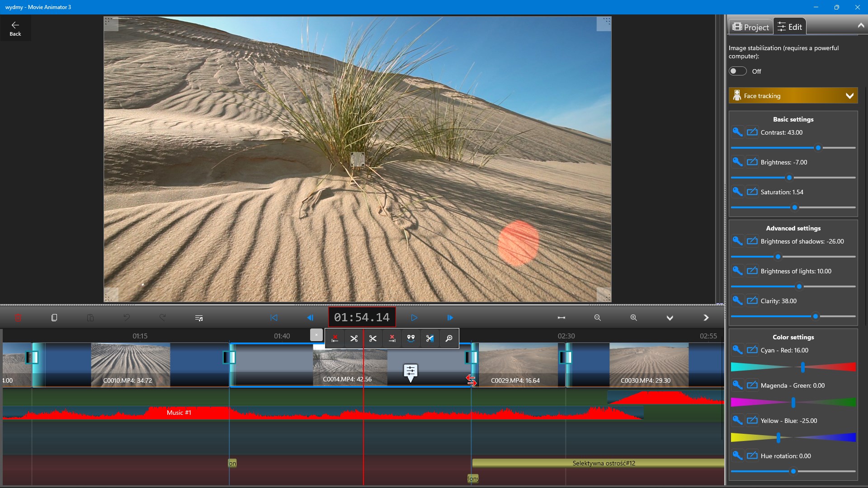Delete the right part of the clip
This screenshot has height=488, width=868.
tap(392, 338)
